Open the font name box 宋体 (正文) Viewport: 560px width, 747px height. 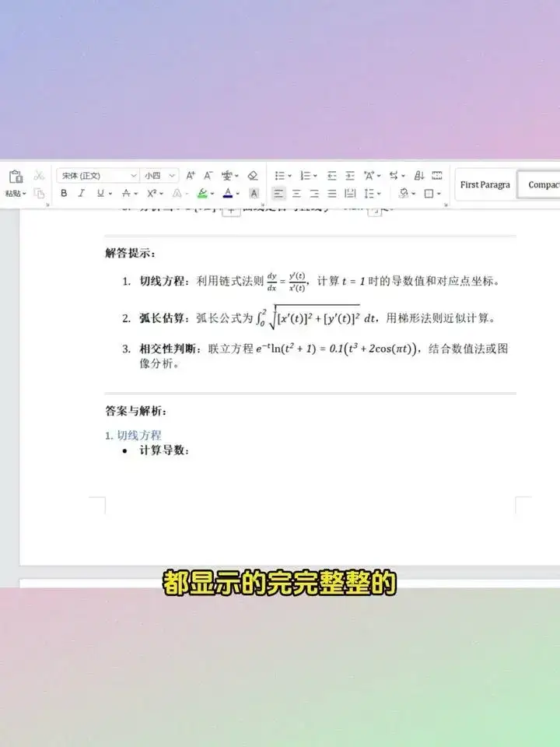tap(98, 176)
